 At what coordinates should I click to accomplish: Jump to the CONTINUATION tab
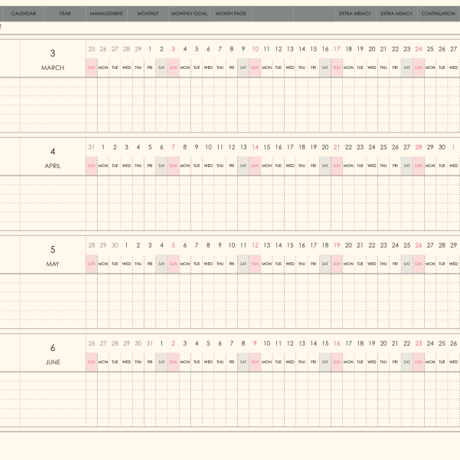(x=438, y=14)
